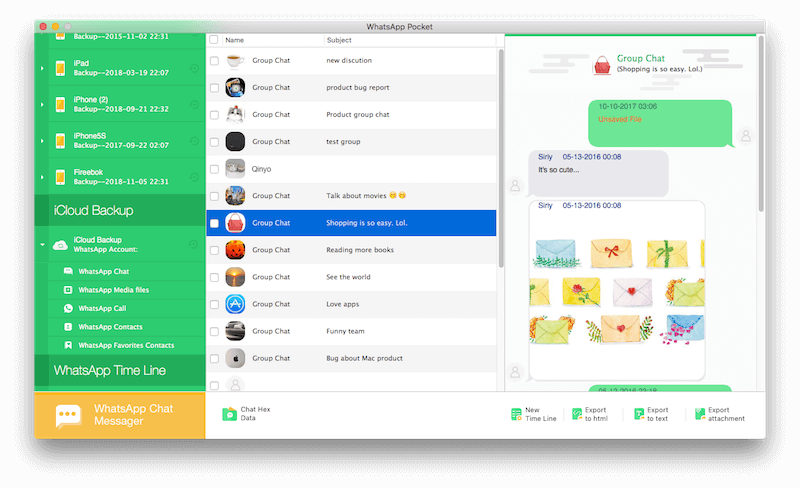Toggle the select-all checkbox in Name header
The height and width of the screenshot is (488, 800).
(x=214, y=40)
